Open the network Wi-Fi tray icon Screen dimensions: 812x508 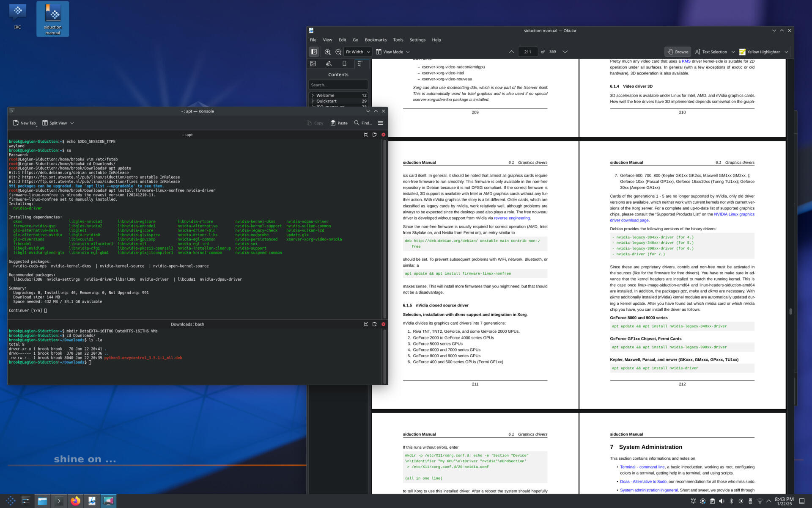[760, 501]
